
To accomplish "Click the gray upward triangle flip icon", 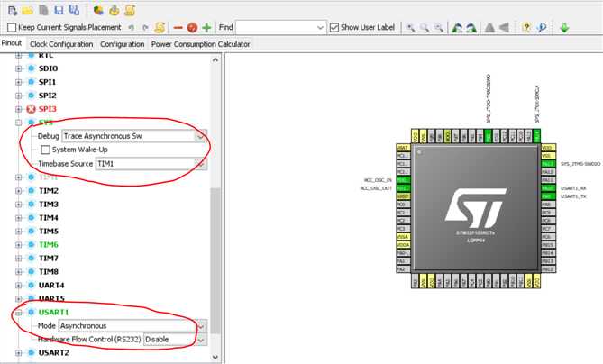I will (489, 28).
